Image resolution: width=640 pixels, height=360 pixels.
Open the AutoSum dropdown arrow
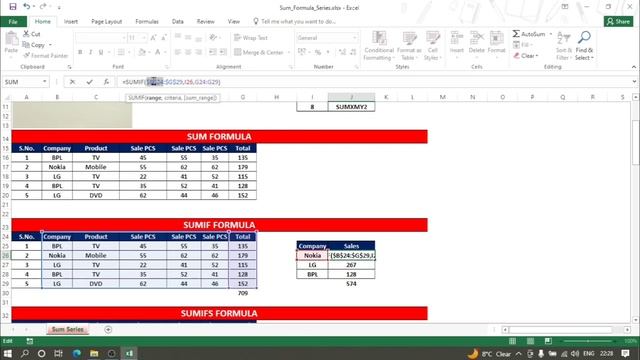[x=551, y=34]
